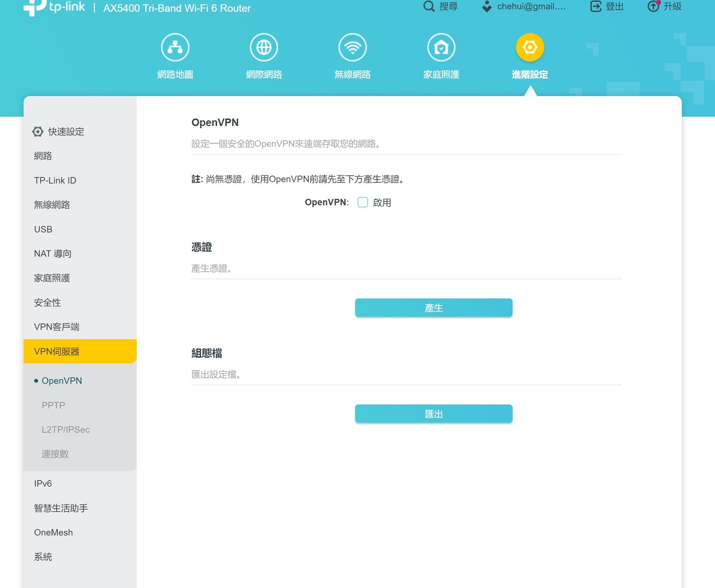The width and height of the screenshot is (715, 588).
Task: Enable the OpenVPN 啟用 checkbox
Action: click(x=363, y=202)
